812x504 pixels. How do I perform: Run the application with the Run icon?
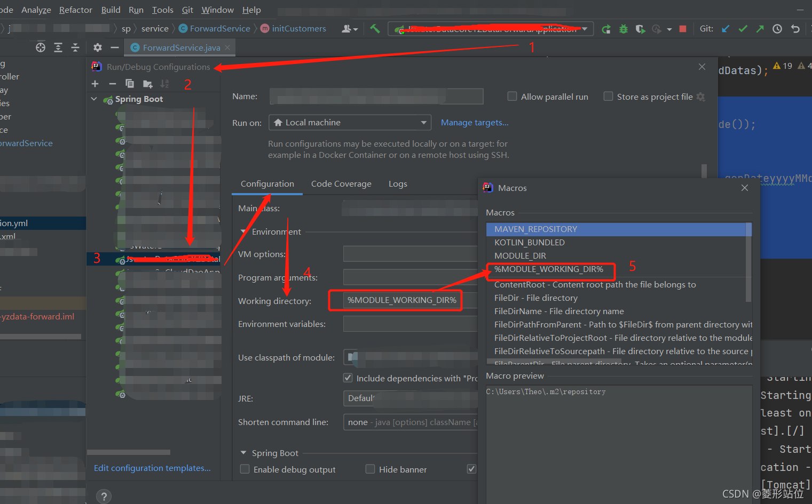tap(606, 29)
